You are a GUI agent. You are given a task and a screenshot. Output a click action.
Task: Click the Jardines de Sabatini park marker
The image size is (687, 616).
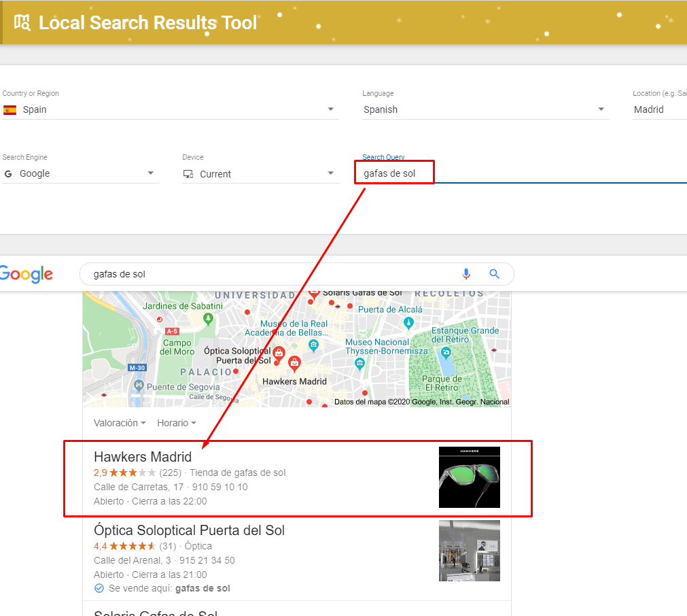[x=209, y=319]
